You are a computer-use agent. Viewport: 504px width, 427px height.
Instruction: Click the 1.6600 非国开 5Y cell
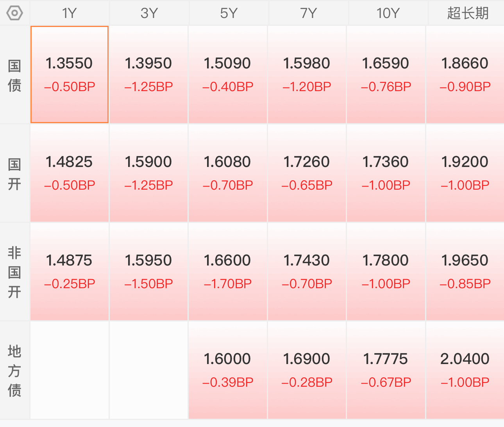228,272
